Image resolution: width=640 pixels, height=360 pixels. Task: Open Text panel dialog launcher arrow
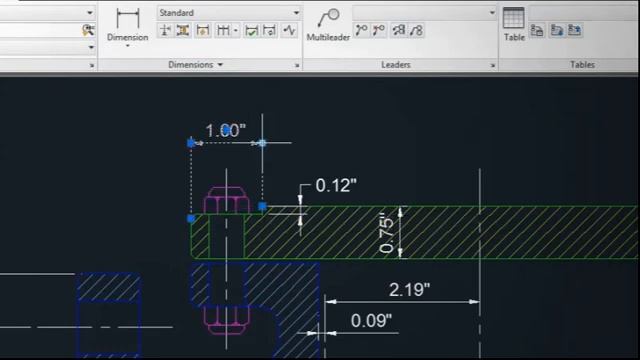[92, 65]
